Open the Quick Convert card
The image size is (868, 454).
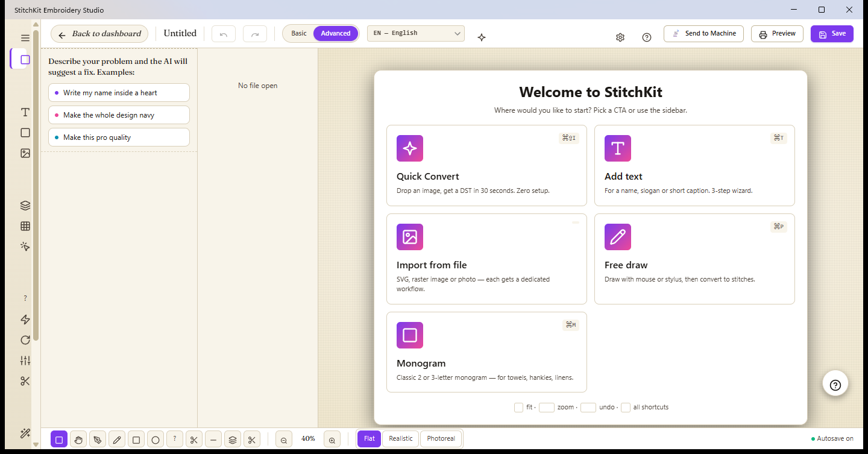[486, 166]
